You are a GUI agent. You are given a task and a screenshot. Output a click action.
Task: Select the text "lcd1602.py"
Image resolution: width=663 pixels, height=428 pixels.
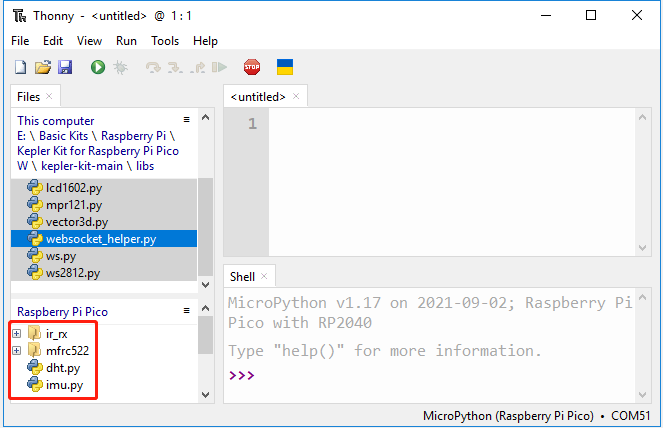(74, 188)
